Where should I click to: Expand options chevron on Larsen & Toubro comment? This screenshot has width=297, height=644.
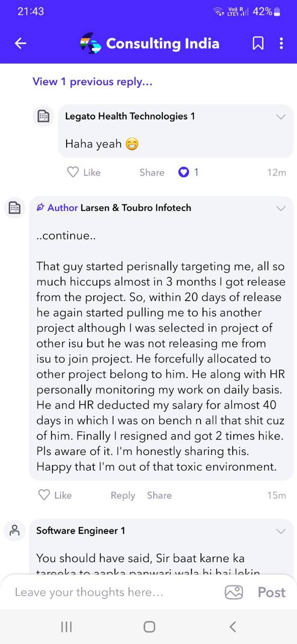click(281, 208)
